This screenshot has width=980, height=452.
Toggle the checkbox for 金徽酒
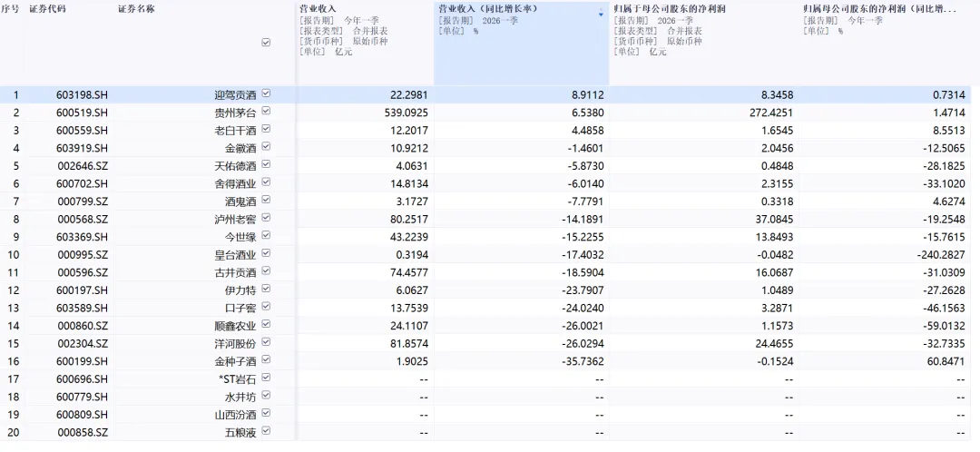tap(266, 147)
